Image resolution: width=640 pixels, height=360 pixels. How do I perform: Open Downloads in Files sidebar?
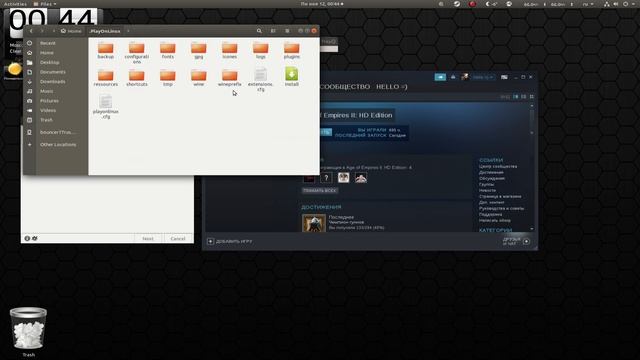coord(53,82)
